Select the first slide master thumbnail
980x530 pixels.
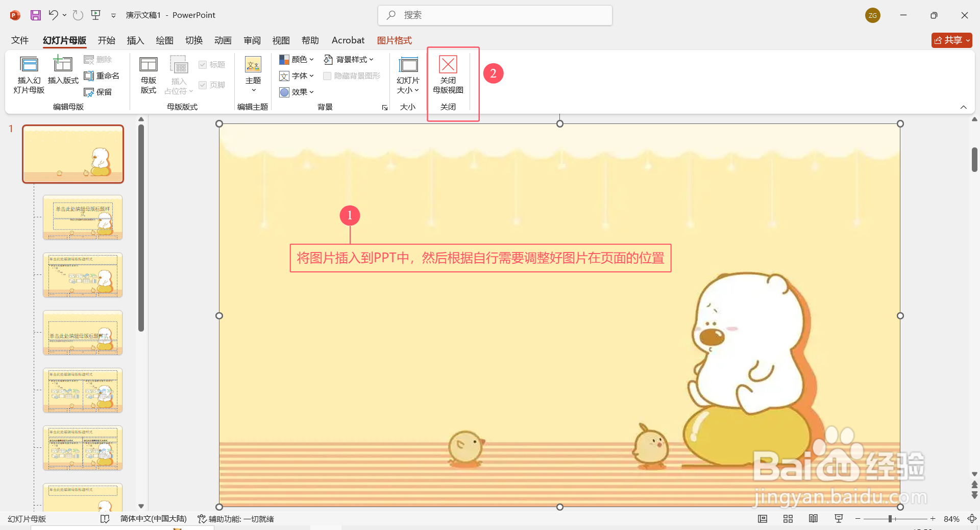[x=72, y=154]
